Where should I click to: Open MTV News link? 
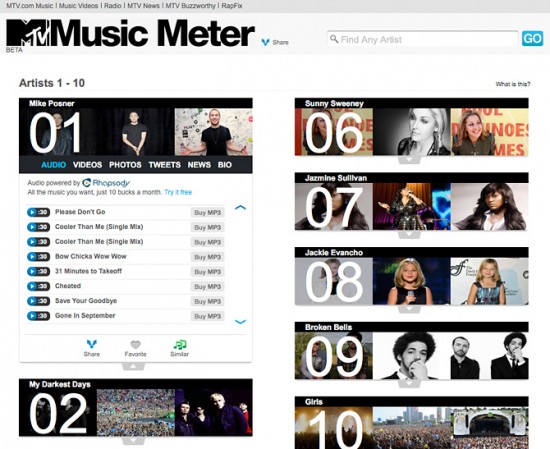point(143,6)
